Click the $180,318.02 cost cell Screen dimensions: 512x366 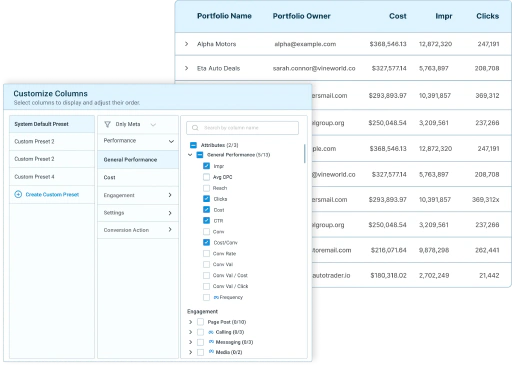click(x=388, y=275)
